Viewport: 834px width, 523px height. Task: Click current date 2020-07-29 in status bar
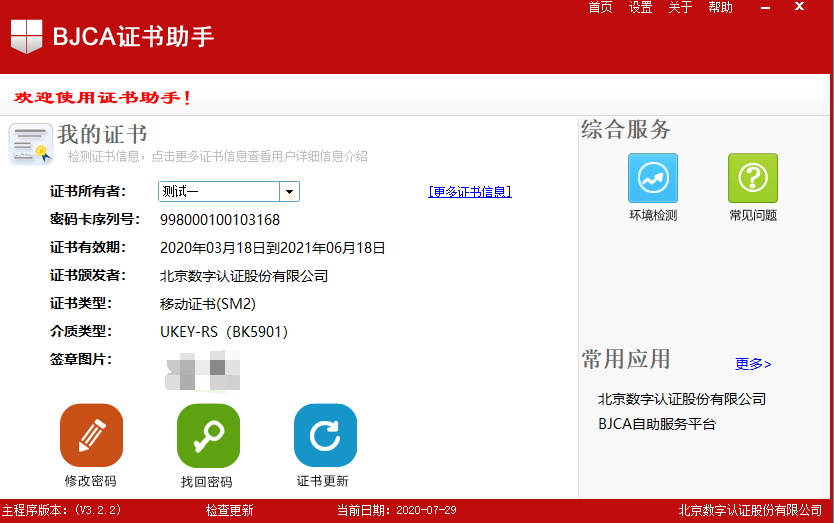(x=427, y=510)
